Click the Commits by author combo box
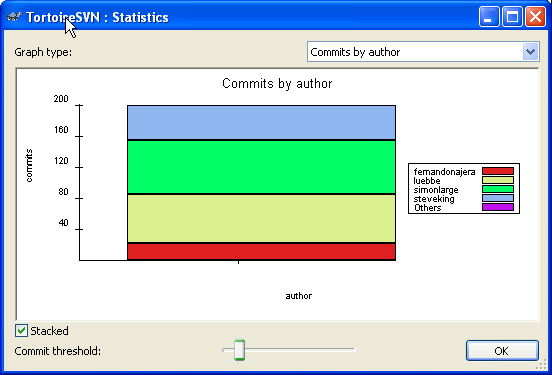This screenshot has height=375, width=552. click(x=423, y=52)
